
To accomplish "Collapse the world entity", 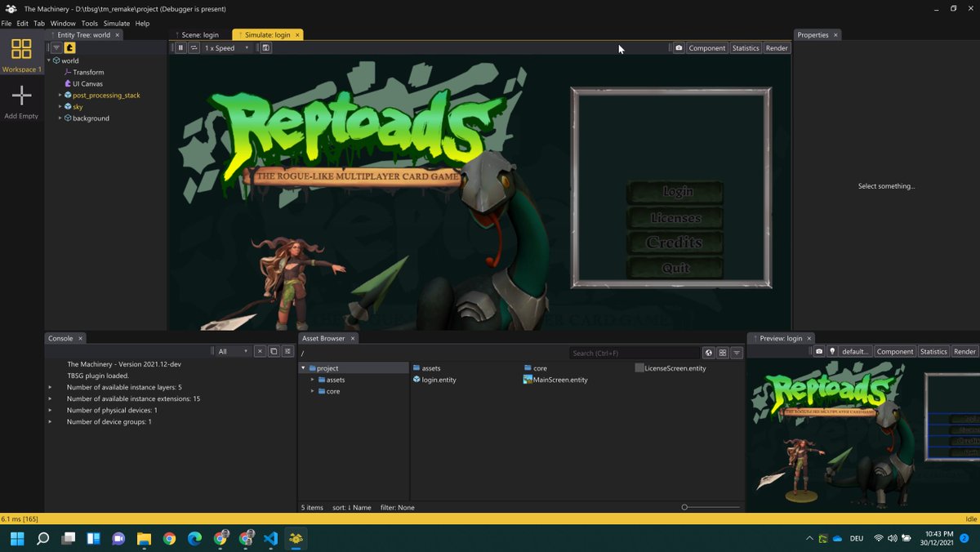I will point(49,60).
